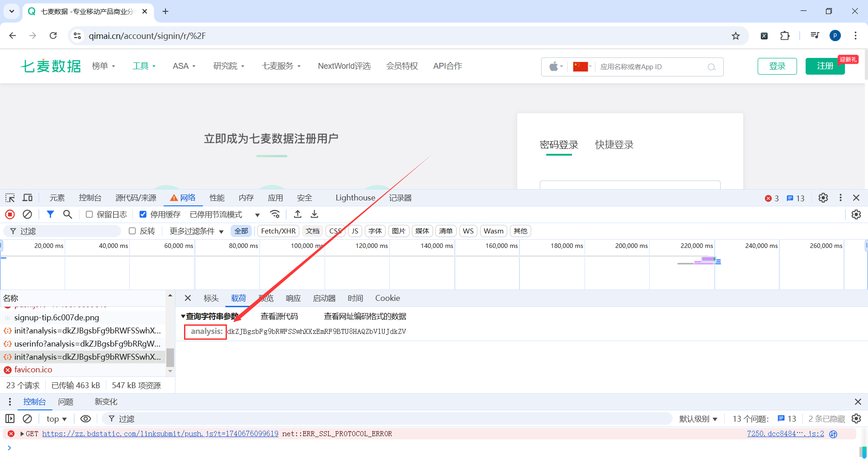This screenshot has width=868, height=466.
Task: Select the Wasm filter chip
Action: pos(494,231)
